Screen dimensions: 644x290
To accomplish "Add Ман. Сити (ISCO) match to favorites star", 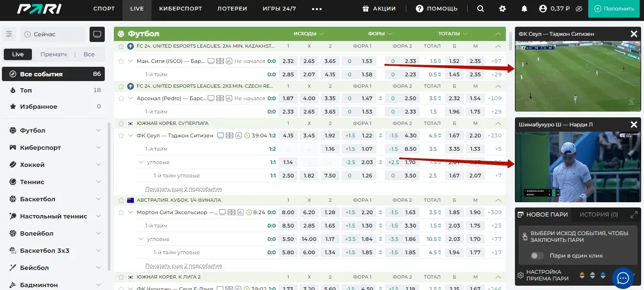I will tap(121, 61).
